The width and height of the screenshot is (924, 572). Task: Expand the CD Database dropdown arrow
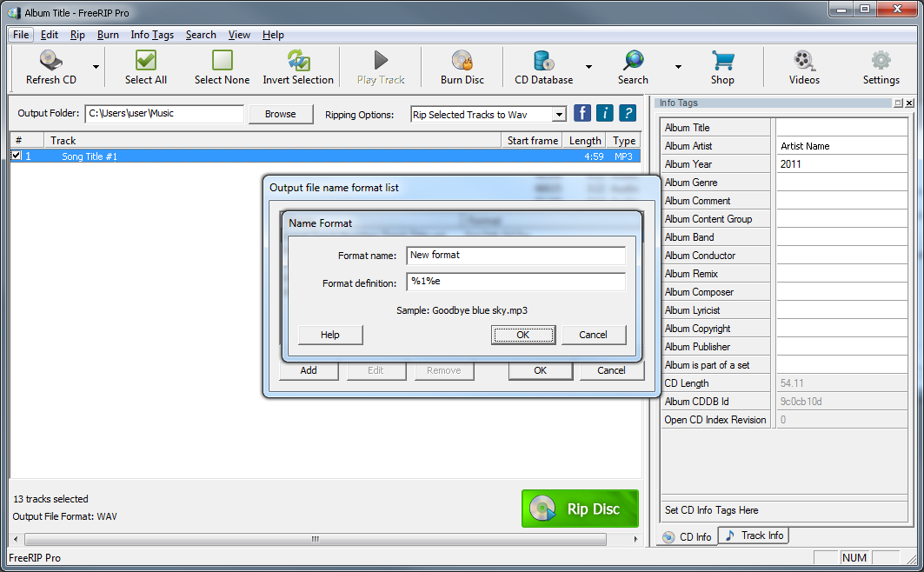tap(588, 67)
